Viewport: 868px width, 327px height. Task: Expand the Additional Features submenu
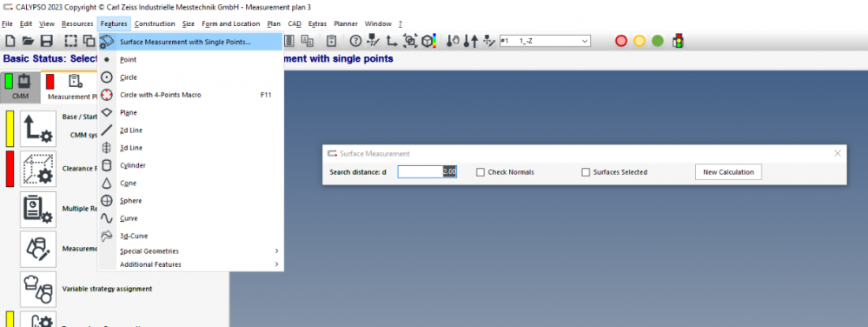coord(190,264)
